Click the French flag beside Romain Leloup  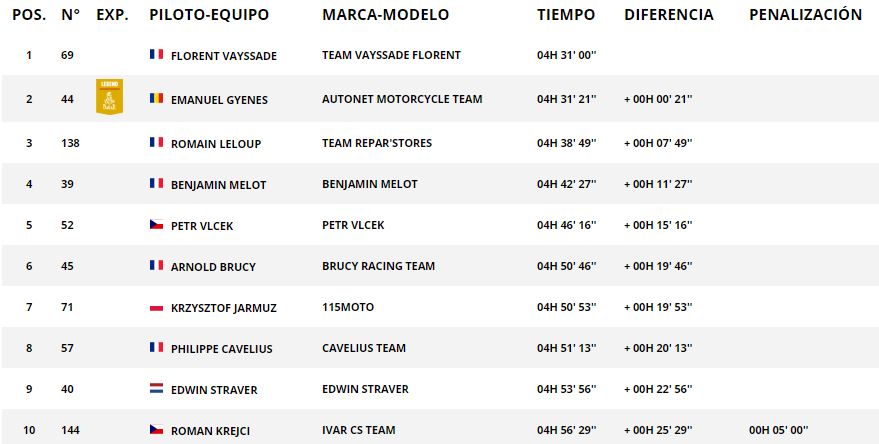click(x=156, y=143)
